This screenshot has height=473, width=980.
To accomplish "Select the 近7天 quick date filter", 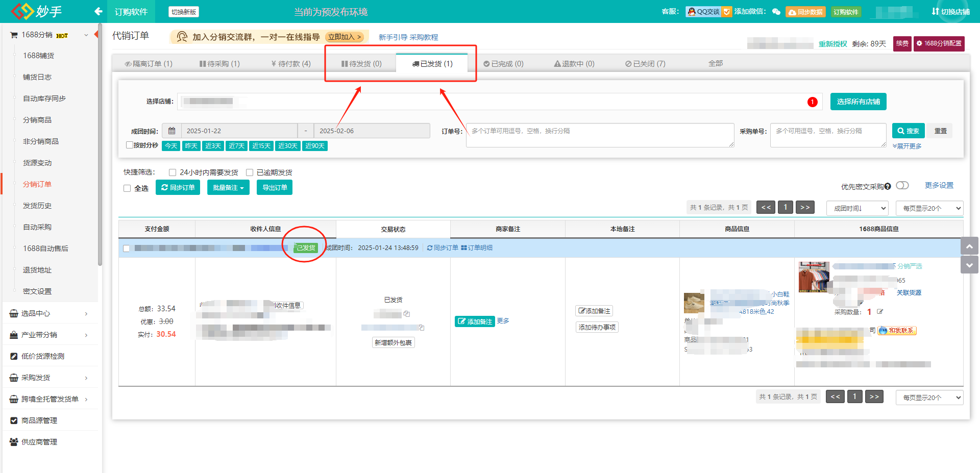I will (236, 146).
